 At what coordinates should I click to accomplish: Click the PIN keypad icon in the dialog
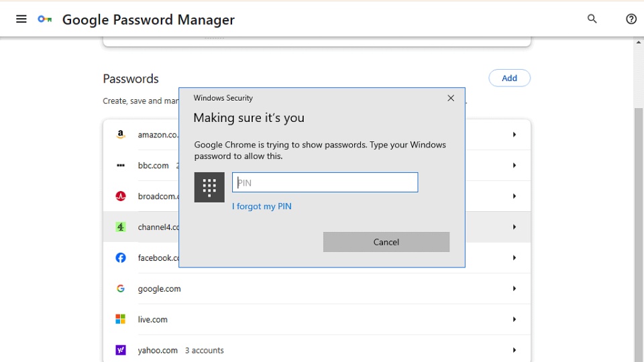click(x=209, y=187)
